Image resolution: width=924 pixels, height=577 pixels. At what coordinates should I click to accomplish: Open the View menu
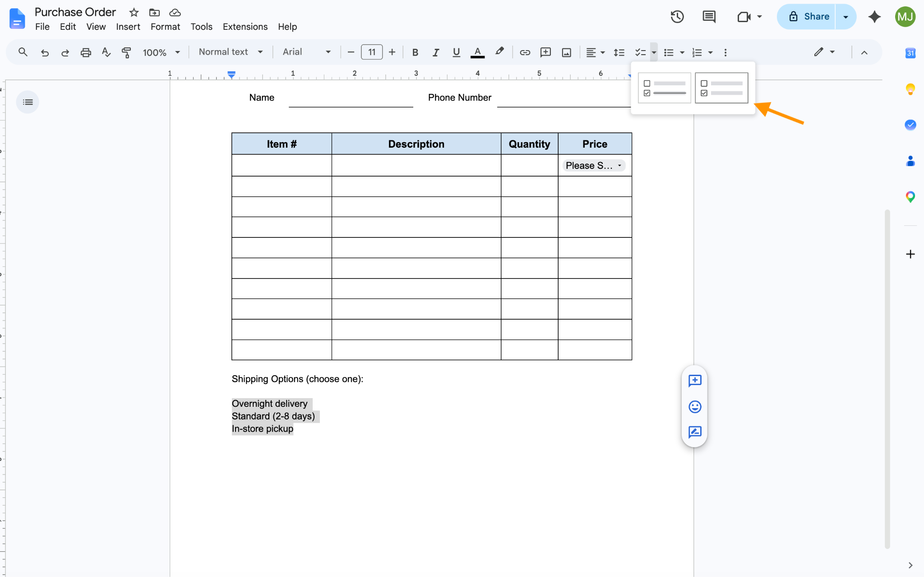pyautogui.click(x=96, y=27)
